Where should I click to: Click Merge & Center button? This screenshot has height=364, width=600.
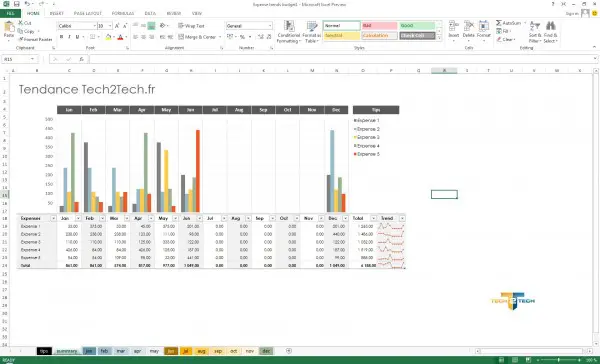(x=200, y=37)
